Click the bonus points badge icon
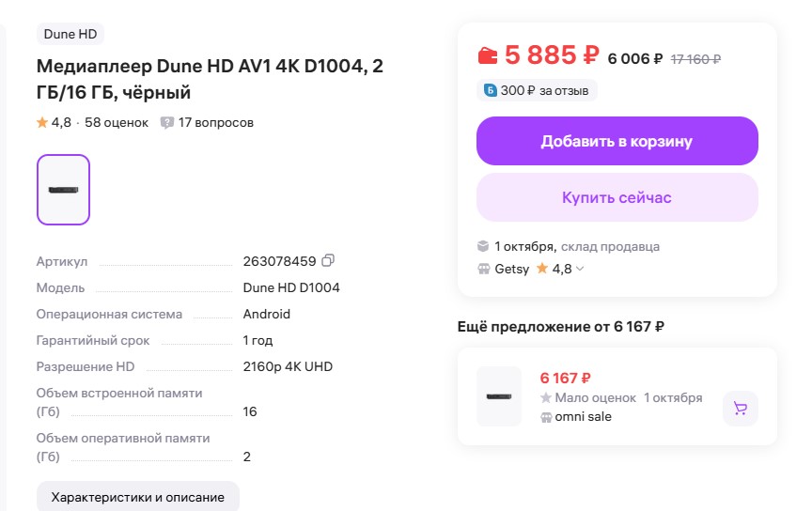812x511 pixels. click(x=490, y=90)
